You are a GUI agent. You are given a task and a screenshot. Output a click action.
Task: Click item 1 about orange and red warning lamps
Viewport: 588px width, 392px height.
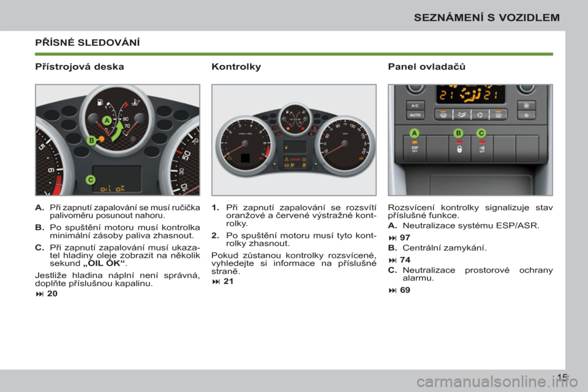[x=294, y=216]
